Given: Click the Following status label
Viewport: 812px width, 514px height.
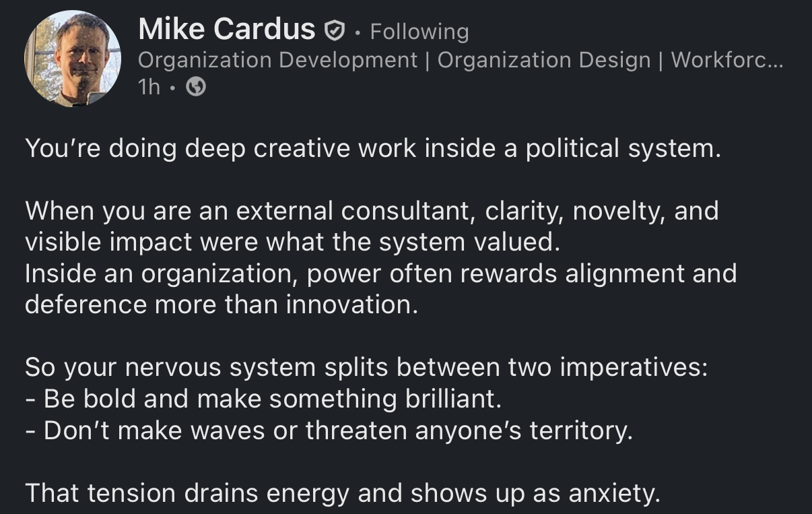Looking at the screenshot, I should click(419, 32).
